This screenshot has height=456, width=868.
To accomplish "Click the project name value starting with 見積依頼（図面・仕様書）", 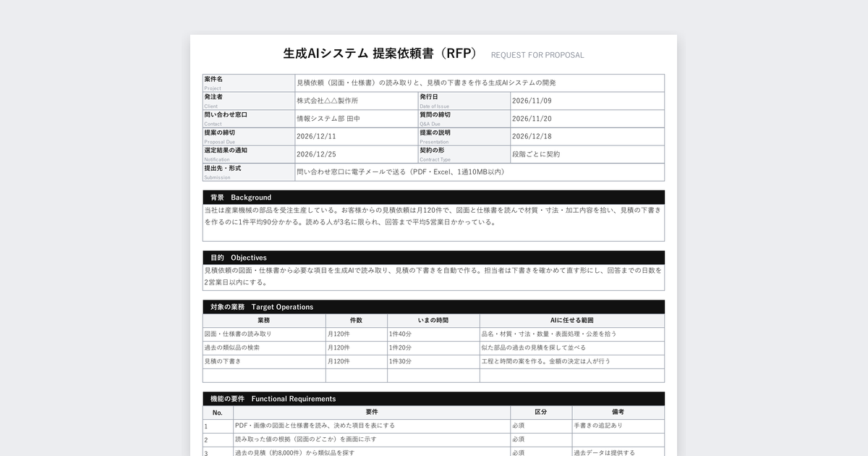I will coord(426,83).
